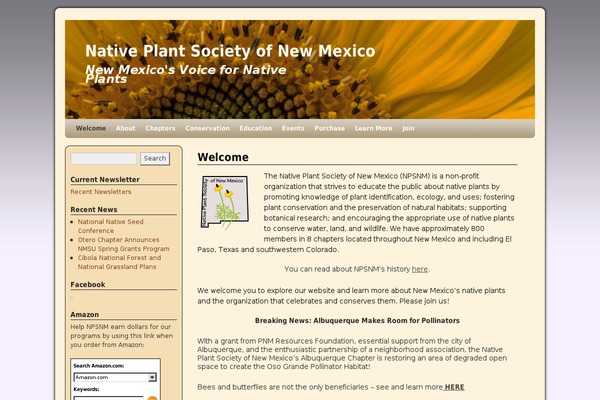Open Otero Chapter NMSU Spring Grants link
This screenshot has height=400, width=600.
click(124, 244)
